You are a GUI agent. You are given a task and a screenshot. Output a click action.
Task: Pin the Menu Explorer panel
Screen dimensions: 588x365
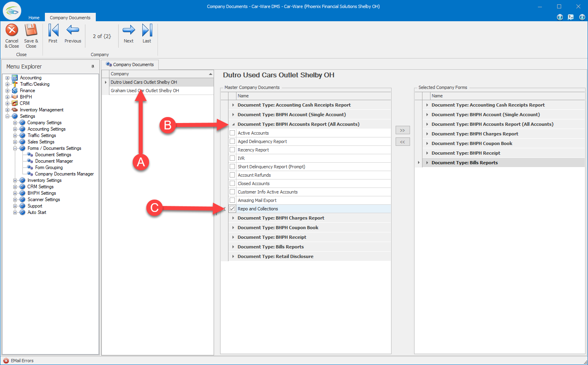pyautogui.click(x=93, y=67)
